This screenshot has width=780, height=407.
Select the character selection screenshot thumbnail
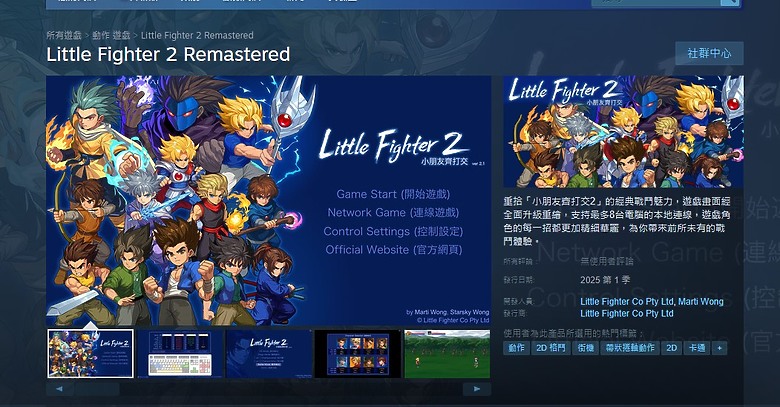point(358,353)
